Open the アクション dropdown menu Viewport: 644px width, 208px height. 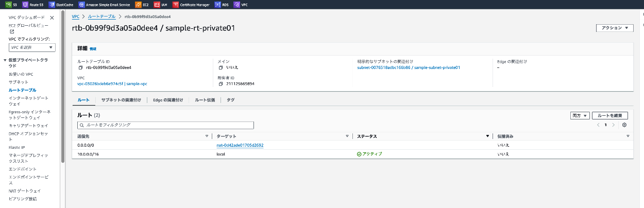click(615, 28)
